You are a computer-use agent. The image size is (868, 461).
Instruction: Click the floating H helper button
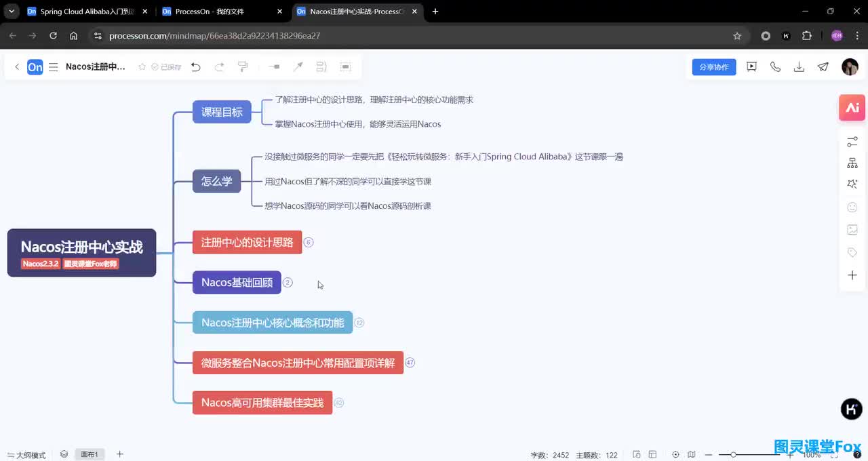[x=852, y=409]
